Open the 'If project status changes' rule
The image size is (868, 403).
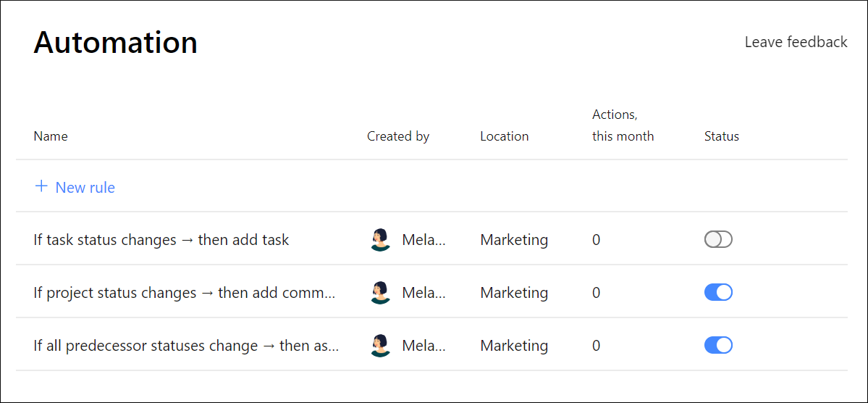[x=184, y=293]
